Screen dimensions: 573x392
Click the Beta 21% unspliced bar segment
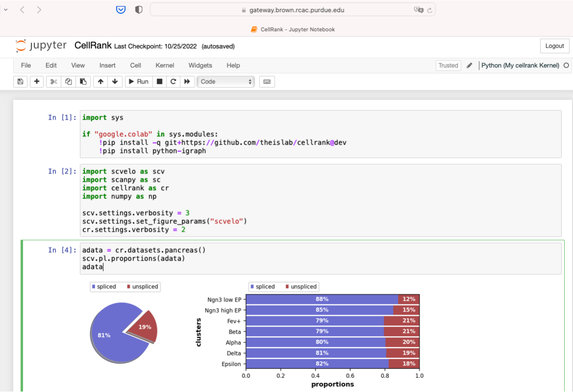(x=401, y=331)
